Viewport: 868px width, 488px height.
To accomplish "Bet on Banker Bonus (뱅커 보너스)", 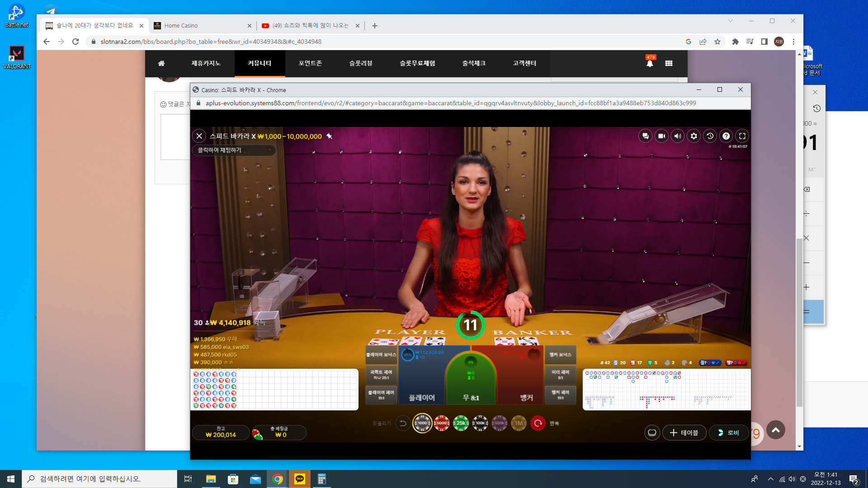I will (x=561, y=355).
